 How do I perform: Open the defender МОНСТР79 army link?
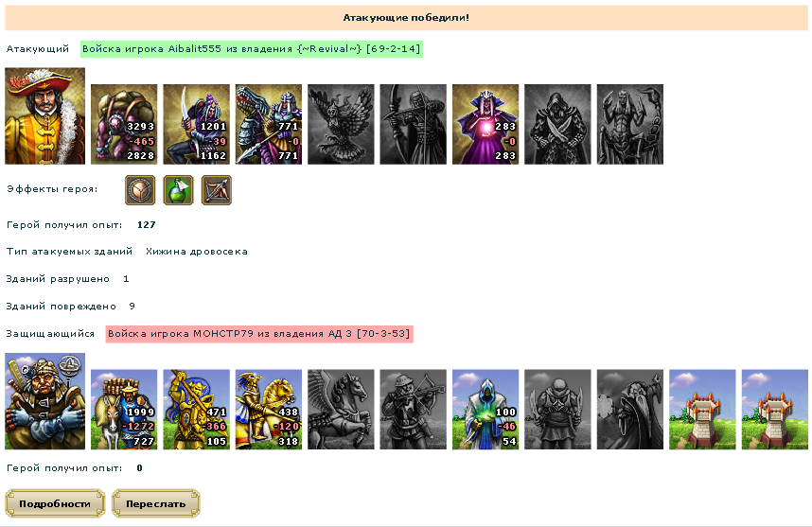259,334
